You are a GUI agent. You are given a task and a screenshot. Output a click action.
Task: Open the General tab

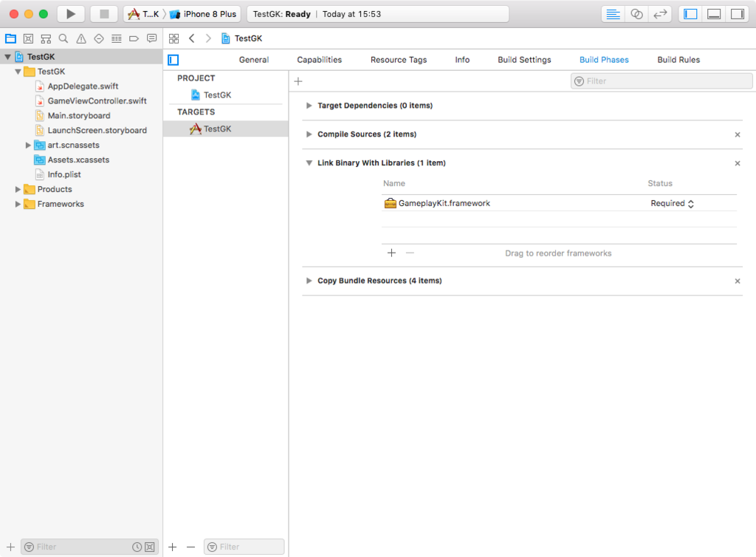254,60
